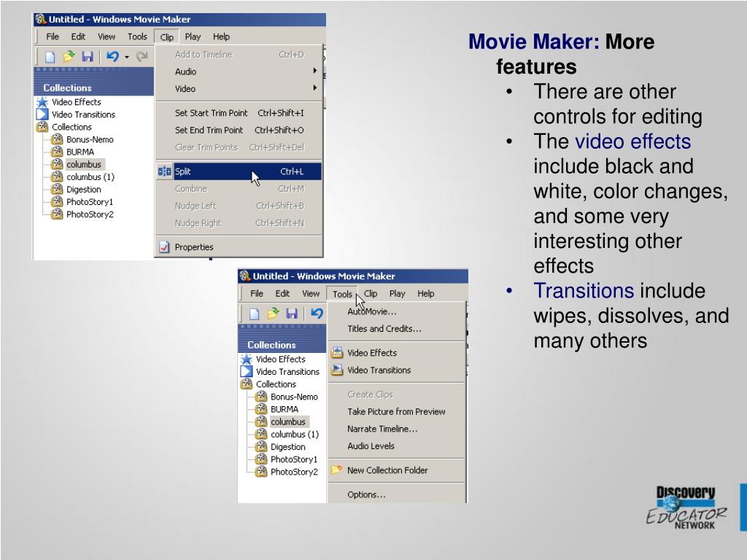
Task: Click Digestion reel icon in upper window
Action: [57, 189]
